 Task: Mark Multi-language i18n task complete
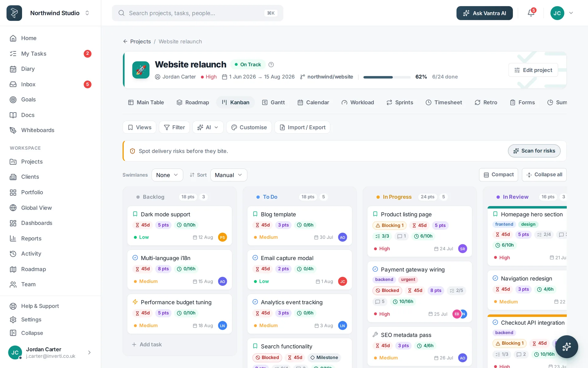pos(135,258)
